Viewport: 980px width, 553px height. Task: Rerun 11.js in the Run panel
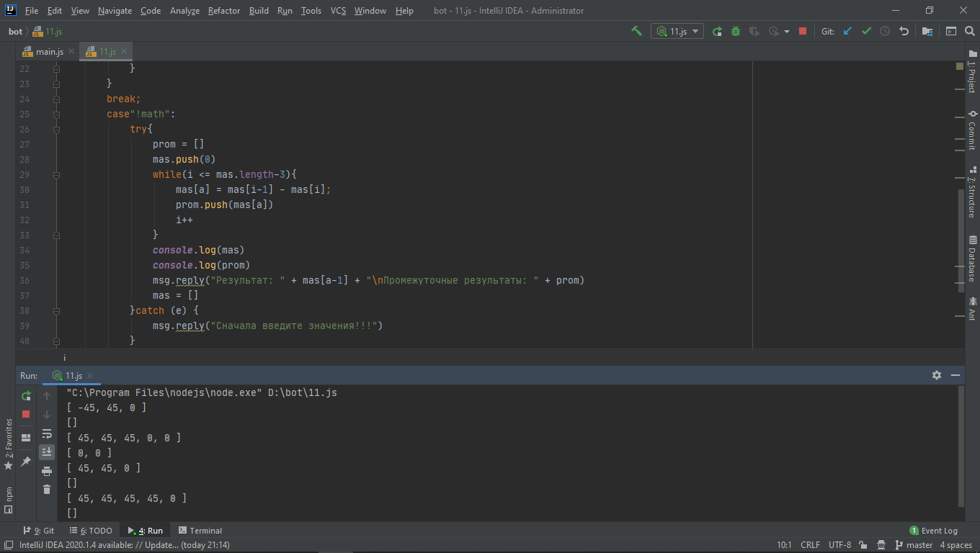coord(26,395)
